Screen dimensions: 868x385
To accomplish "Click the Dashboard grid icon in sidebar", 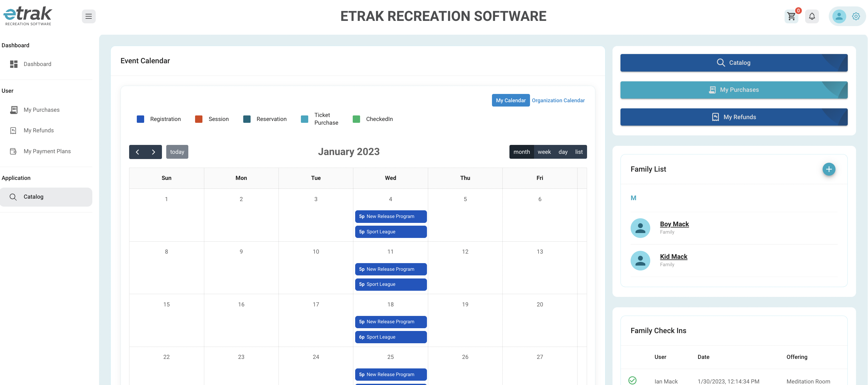I will pos(13,64).
